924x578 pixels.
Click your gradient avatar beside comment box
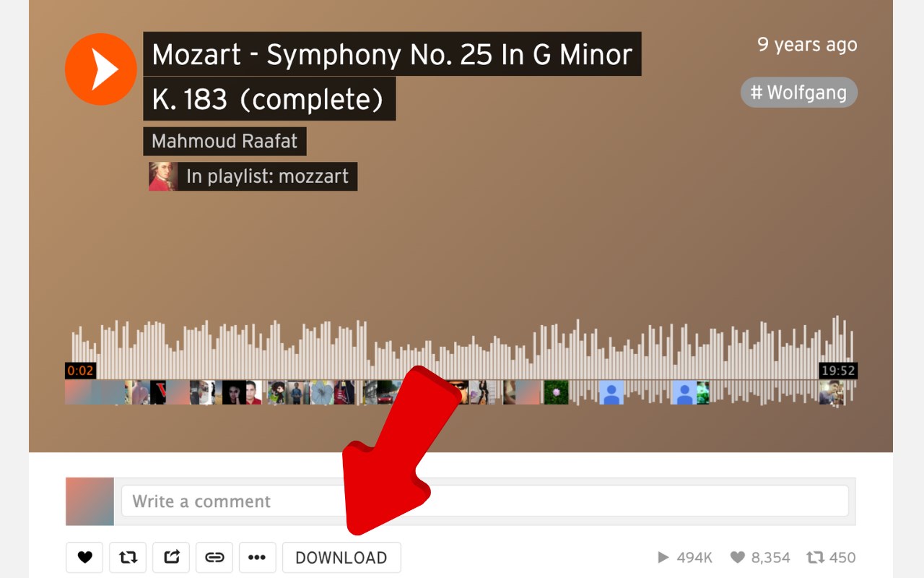(90, 501)
